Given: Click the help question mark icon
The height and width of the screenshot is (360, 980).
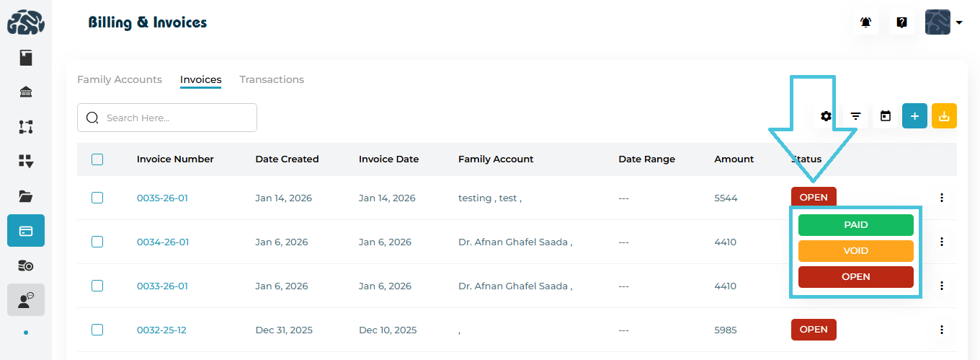Looking at the screenshot, I should 901,22.
